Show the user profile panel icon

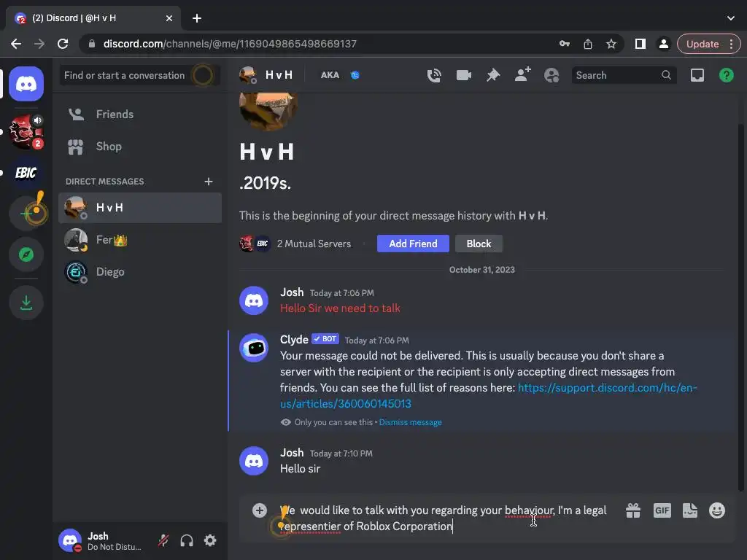pyautogui.click(x=551, y=75)
